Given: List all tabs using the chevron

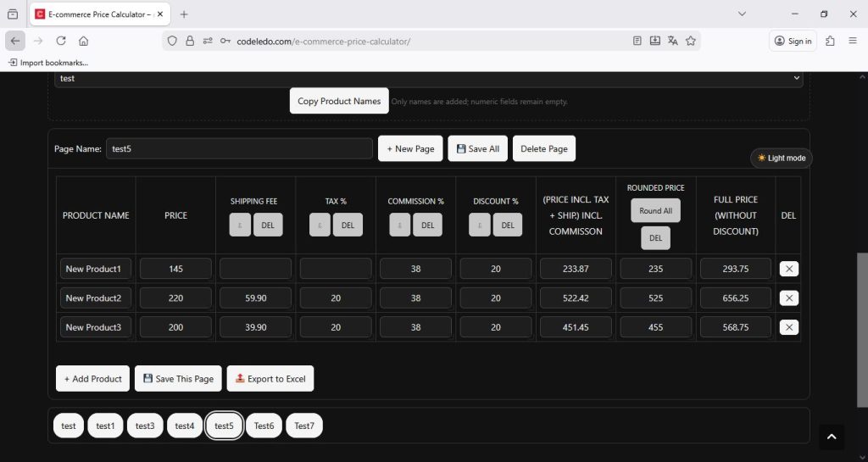Looking at the screenshot, I should click(x=742, y=14).
